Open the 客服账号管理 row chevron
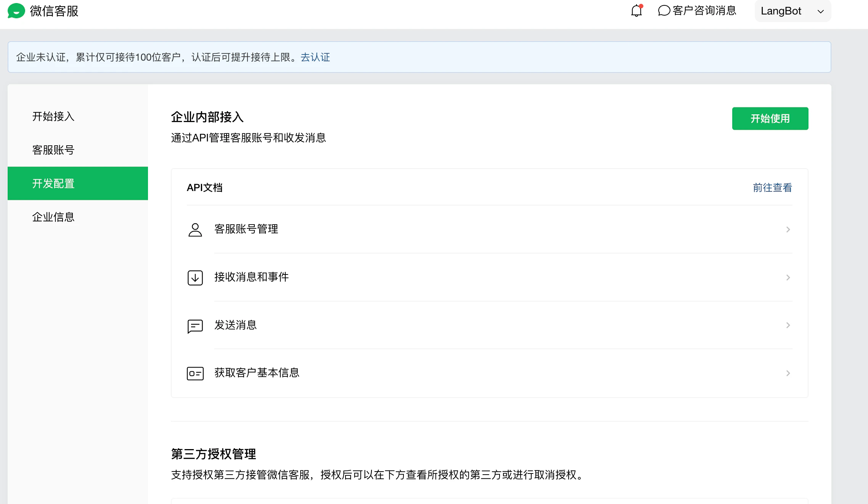Viewport: 868px width, 504px height. (788, 230)
